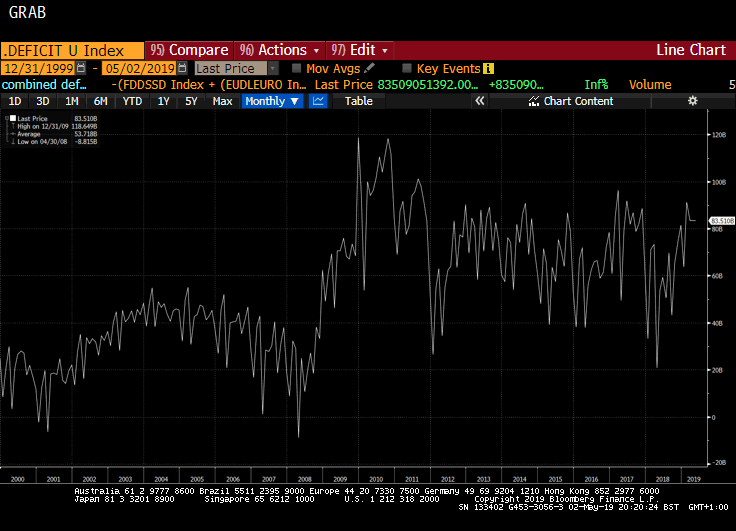Click the Average 53.718B legend row
736x531 pixels.
click(54, 134)
